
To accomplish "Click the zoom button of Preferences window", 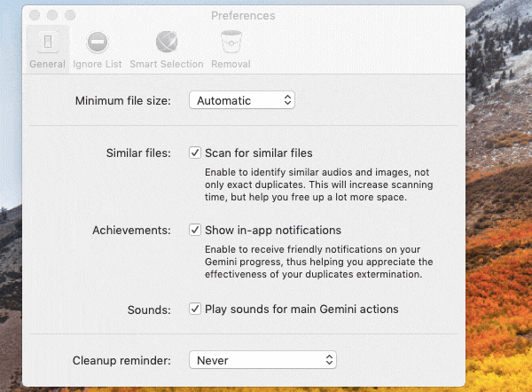I will pyautogui.click(x=70, y=15).
